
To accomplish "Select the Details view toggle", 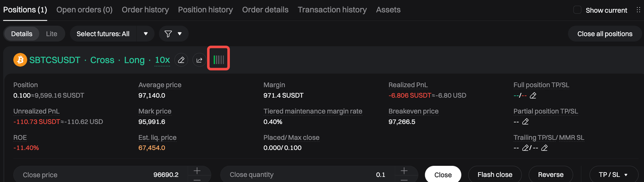I will tap(22, 34).
